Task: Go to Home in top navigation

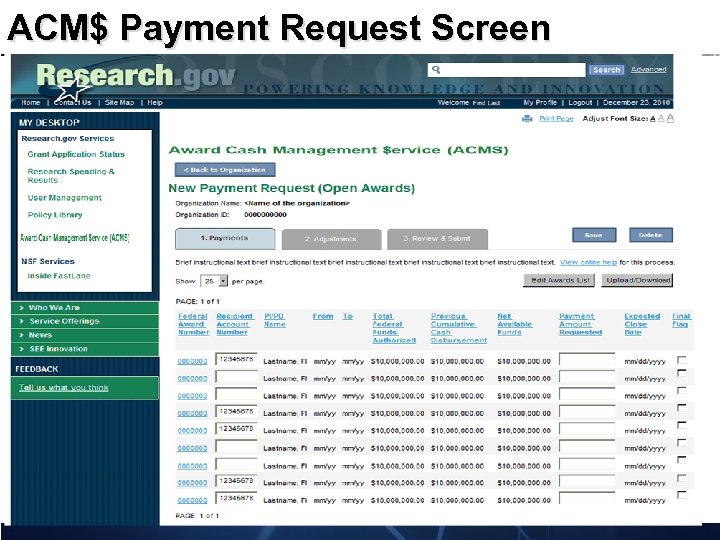Action: (31, 103)
